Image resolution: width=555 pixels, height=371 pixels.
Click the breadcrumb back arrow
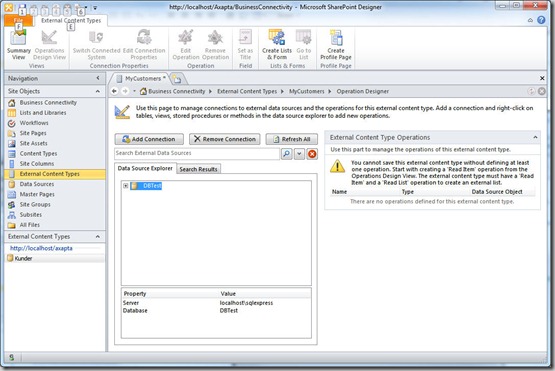114,91
